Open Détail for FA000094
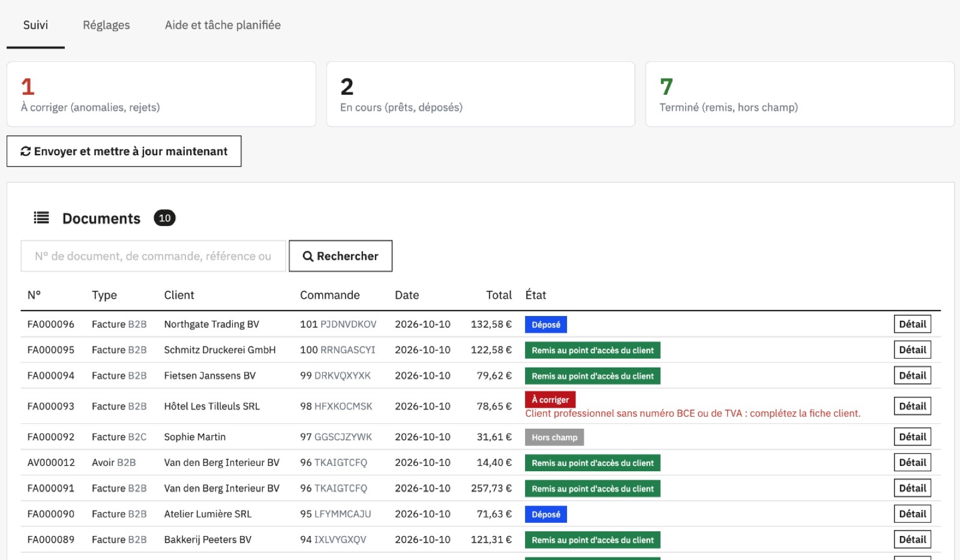 point(913,376)
